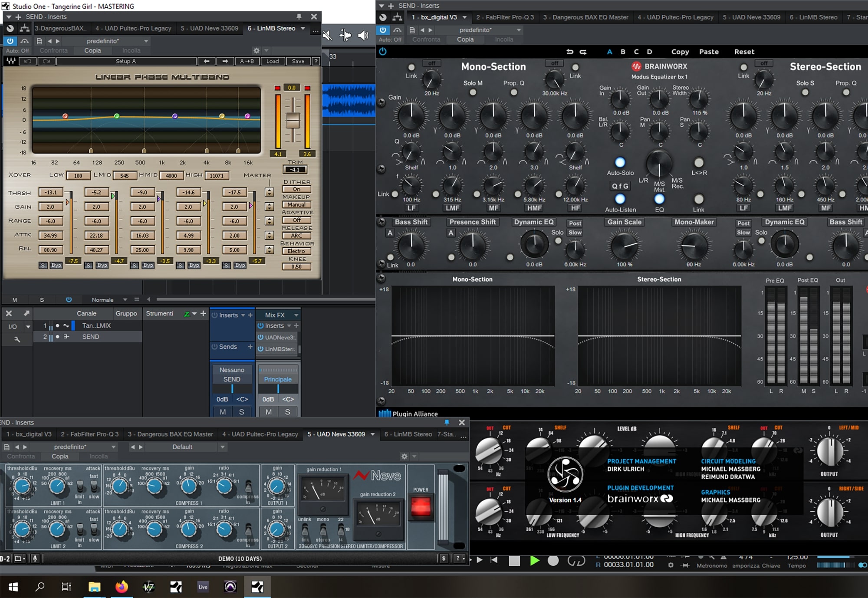Click the A→B copy button in Waves toolbar
Image resolution: width=868 pixels, height=598 pixels.
tap(247, 61)
